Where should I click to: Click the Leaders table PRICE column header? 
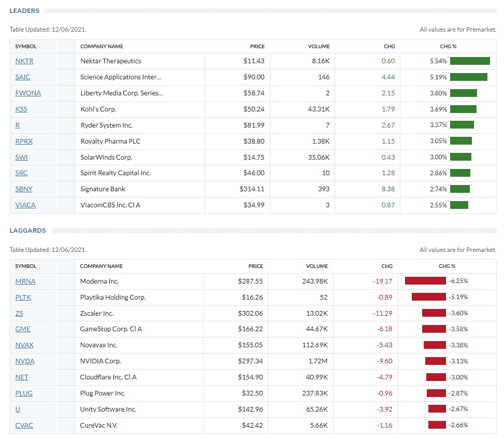click(x=257, y=47)
